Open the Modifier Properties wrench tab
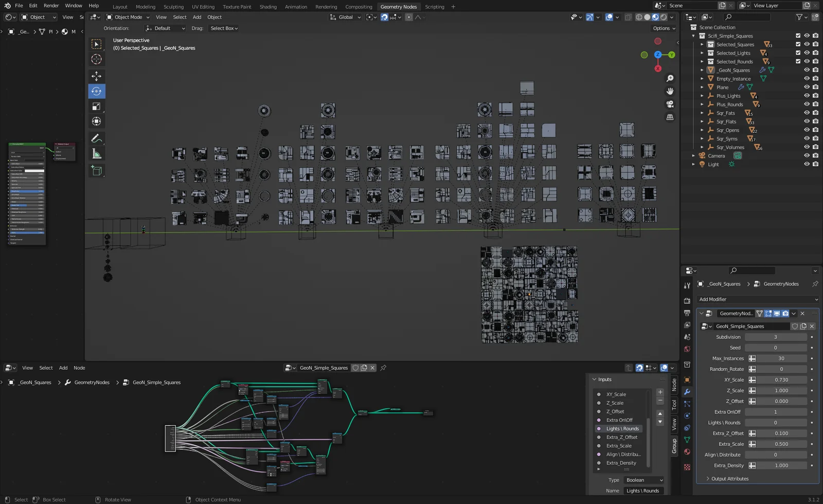 pos(687,391)
